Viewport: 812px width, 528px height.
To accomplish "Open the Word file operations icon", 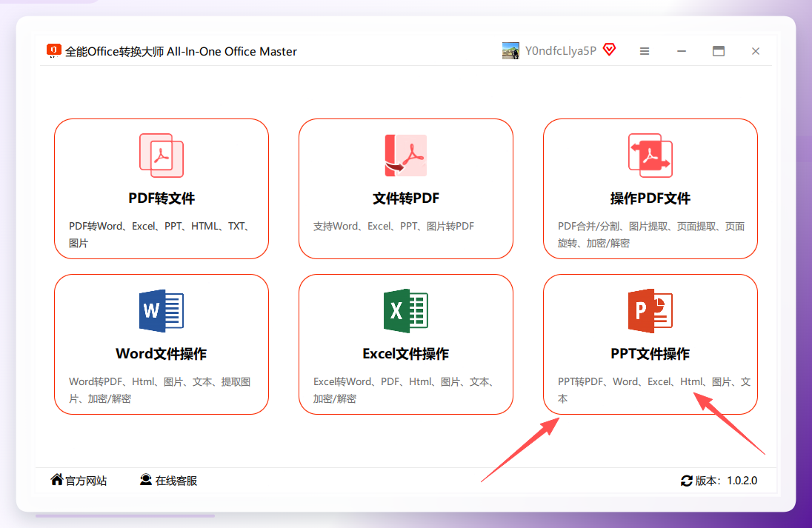I will (x=162, y=310).
